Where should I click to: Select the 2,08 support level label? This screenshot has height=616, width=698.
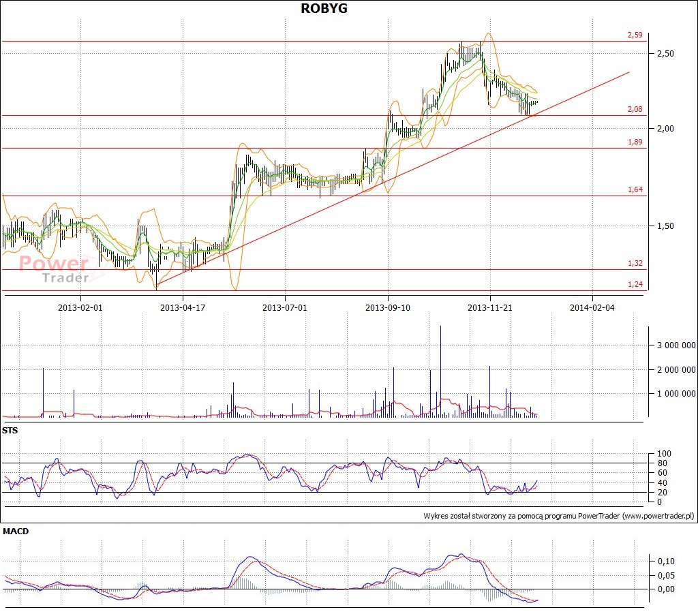[635, 109]
